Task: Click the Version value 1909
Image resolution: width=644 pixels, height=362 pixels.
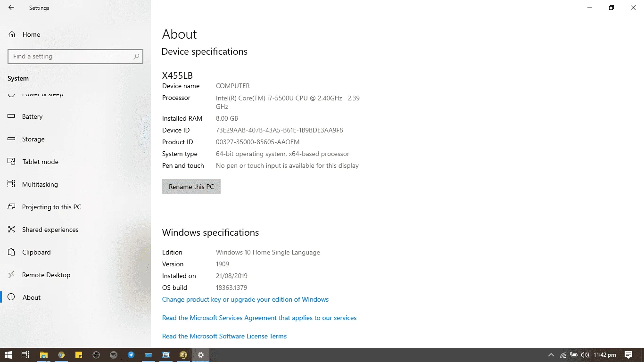Action: click(223, 264)
